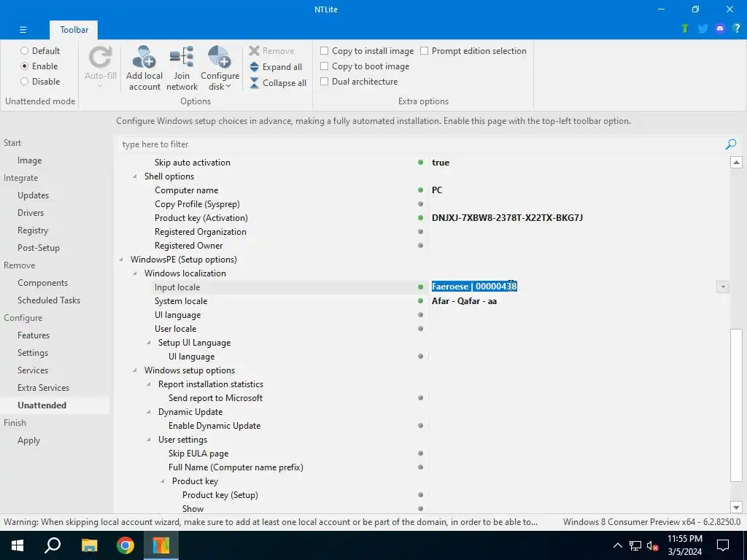
Task: Select the Disable unattended mode
Action: point(40,82)
